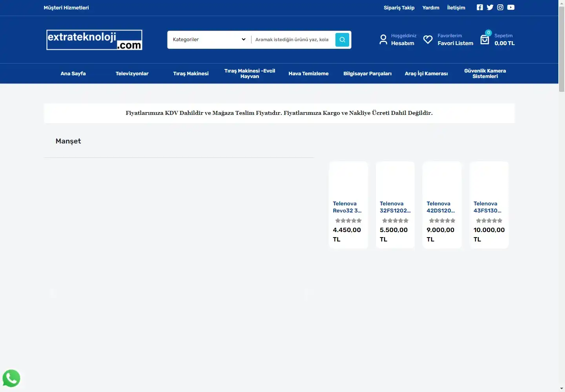Click price 5.500,00 TL

point(394,234)
